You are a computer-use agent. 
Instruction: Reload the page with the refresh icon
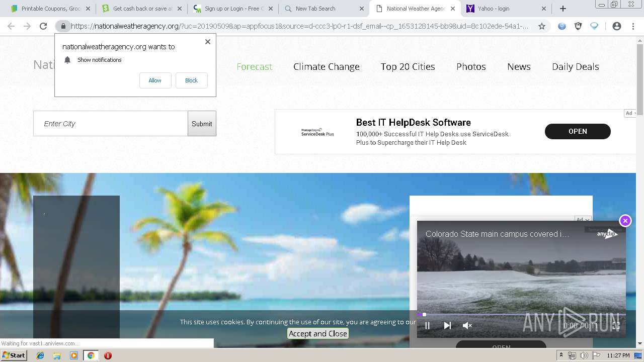pos(43,26)
